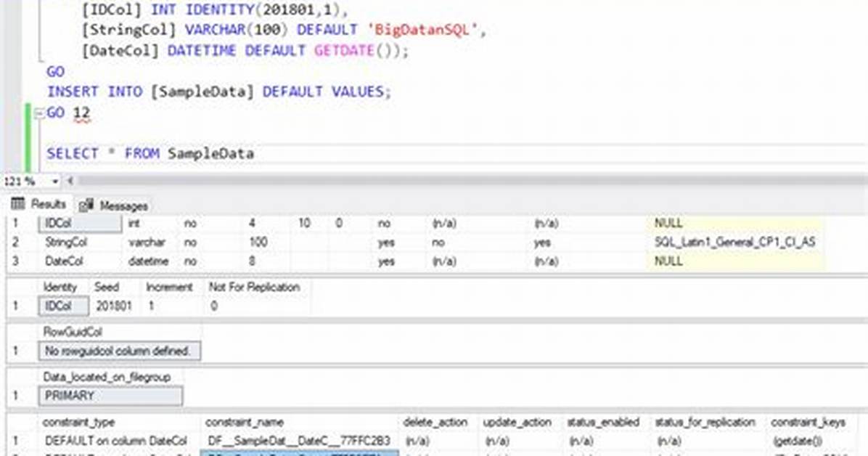
Task: Click the Increment column header
Action: pos(169,287)
